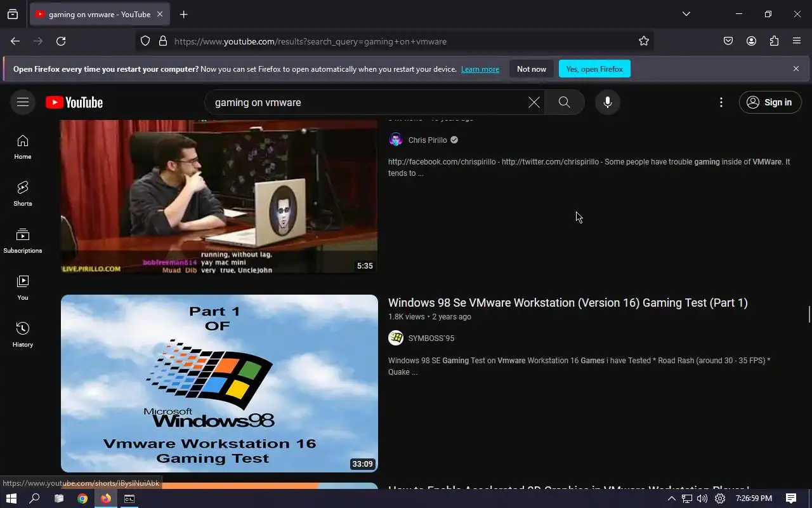Screen dimensions: 812x508
Task: Open a new tab with plus
Action: tap(183, 14)
